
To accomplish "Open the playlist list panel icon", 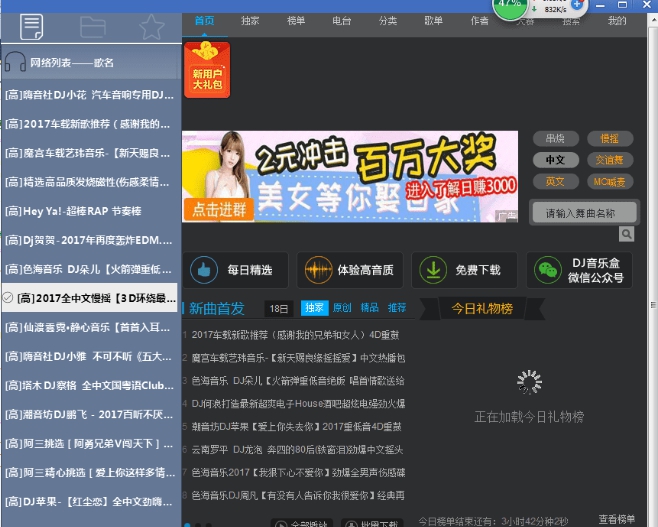I will [31, 27].
